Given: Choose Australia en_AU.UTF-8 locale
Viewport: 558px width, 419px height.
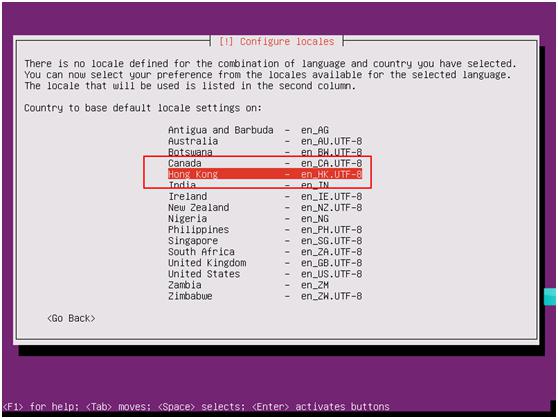Looking at the screenshot, I should (x=265, y=141).
